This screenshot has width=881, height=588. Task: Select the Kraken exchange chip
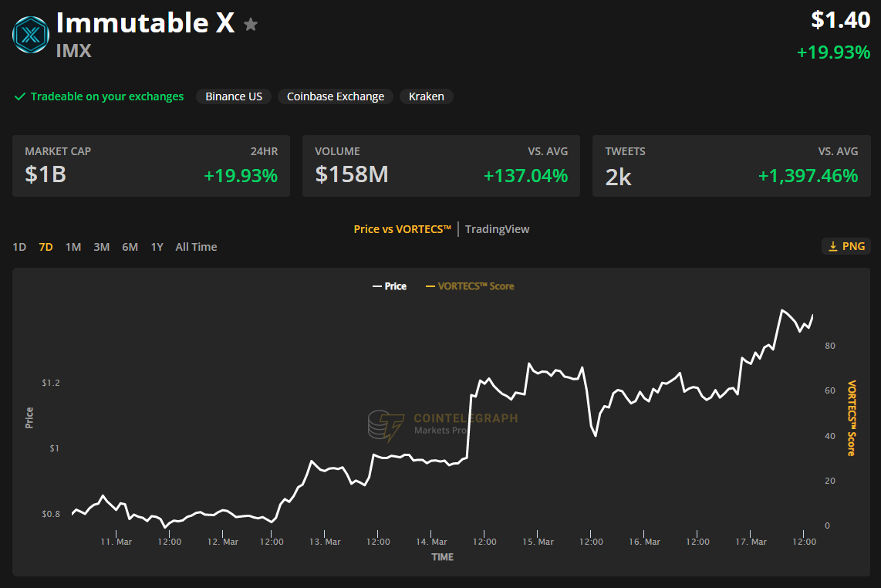coord(427,96)
